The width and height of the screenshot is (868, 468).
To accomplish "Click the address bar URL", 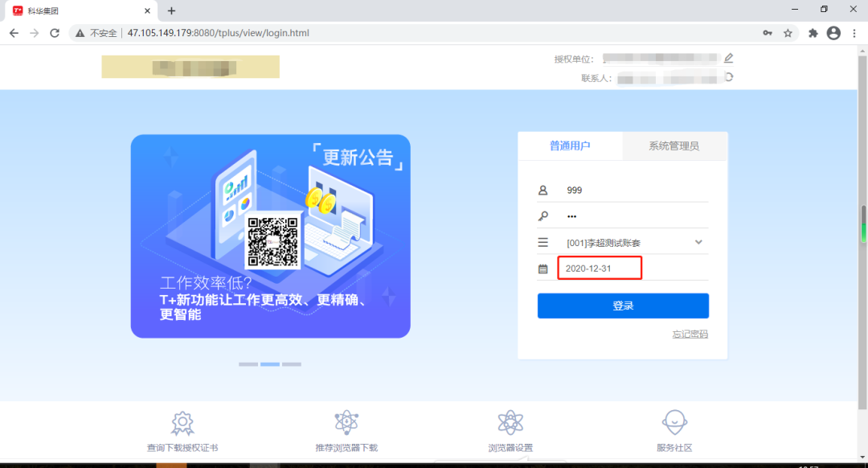I will tap(218, 33).
